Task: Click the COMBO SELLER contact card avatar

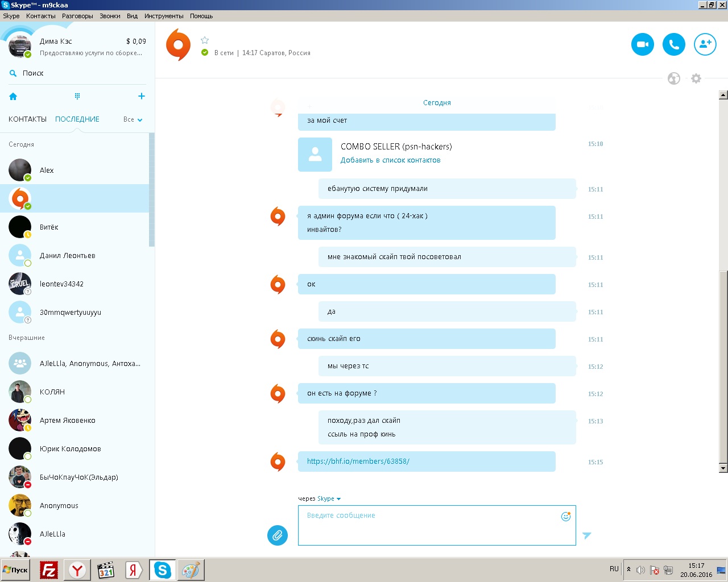Action: [x=315, y=155]
